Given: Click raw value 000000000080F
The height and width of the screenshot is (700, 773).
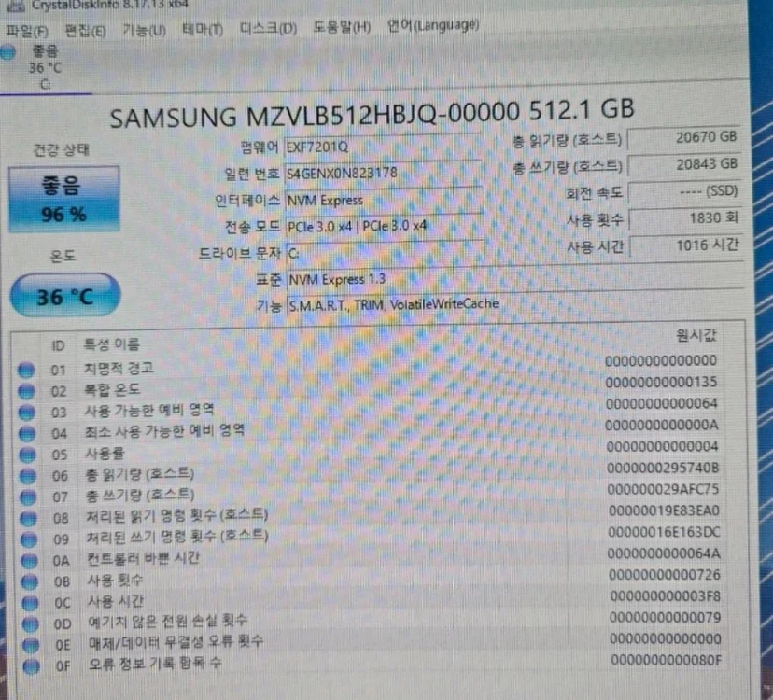Looking at the screenshot, I should [x=667, y=660].
